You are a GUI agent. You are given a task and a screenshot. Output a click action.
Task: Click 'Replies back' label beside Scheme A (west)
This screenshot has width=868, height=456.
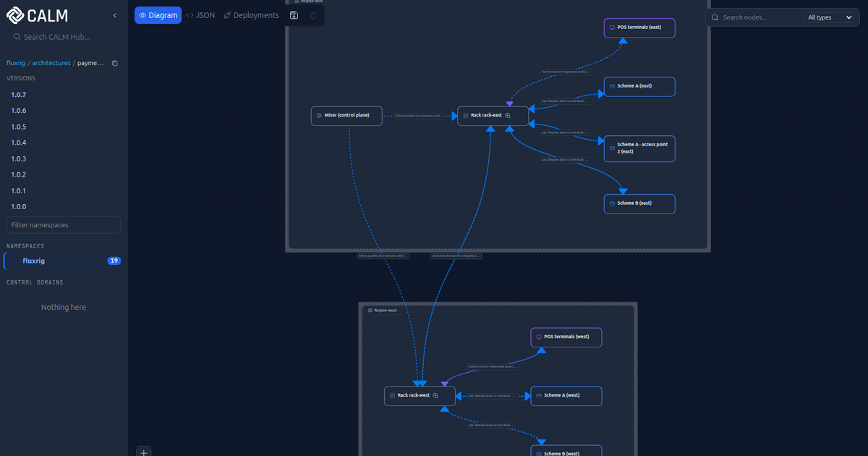pos(493,396)
